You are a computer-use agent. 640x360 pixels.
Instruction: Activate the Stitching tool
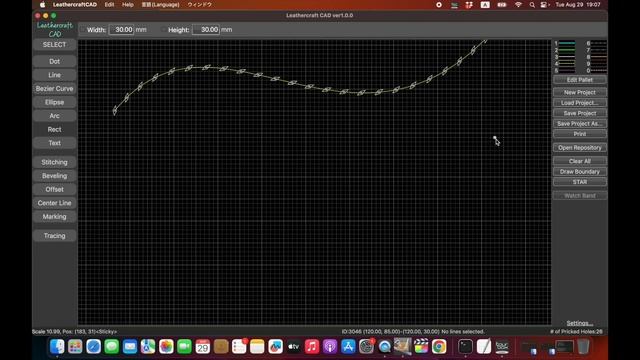(x=54, y=162)
